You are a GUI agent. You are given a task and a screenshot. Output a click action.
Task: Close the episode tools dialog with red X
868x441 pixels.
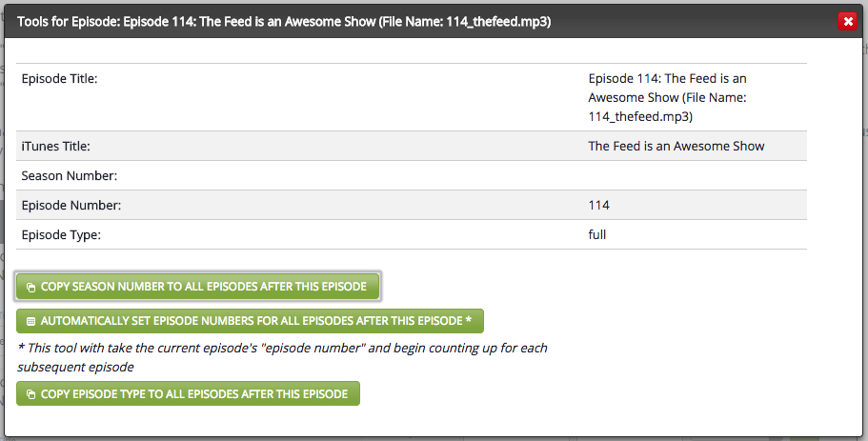(847, 22)
